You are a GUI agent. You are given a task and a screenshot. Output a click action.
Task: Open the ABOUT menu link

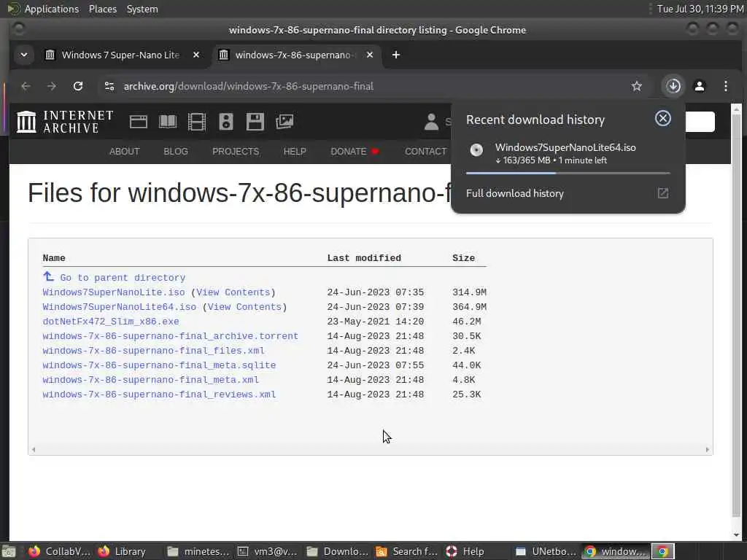click(x=124, y=152)
